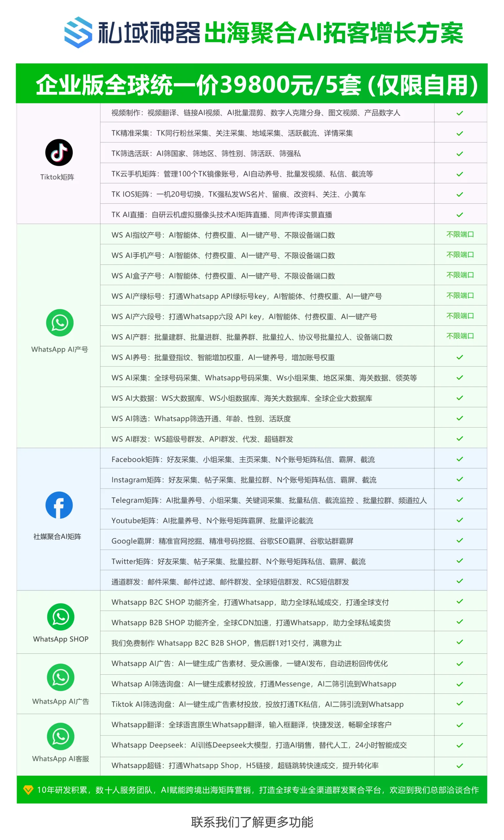Click the yellow diamond icon in the footer
Screen dimensions: 504x840
(x=28, y=790)
